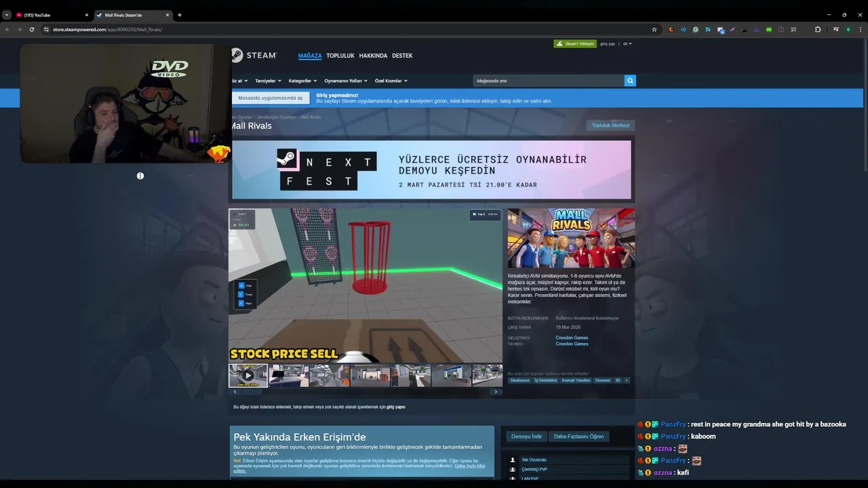Screen dimensions: 868x488
Task: Click the purple feather extension icon
Action: pyautogui.click(x=732, y=29)
